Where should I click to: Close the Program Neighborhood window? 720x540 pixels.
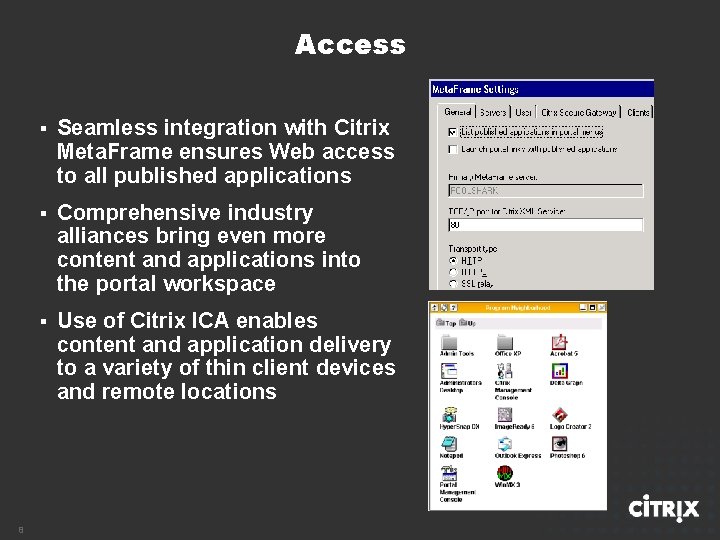602,308
